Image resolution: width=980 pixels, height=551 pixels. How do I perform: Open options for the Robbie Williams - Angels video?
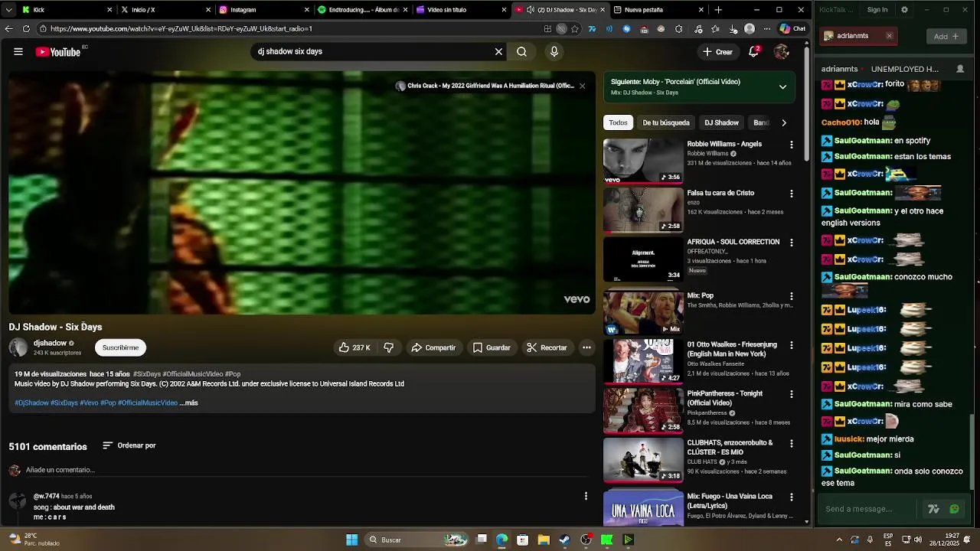pyautogui.click(x=792, y=145)
